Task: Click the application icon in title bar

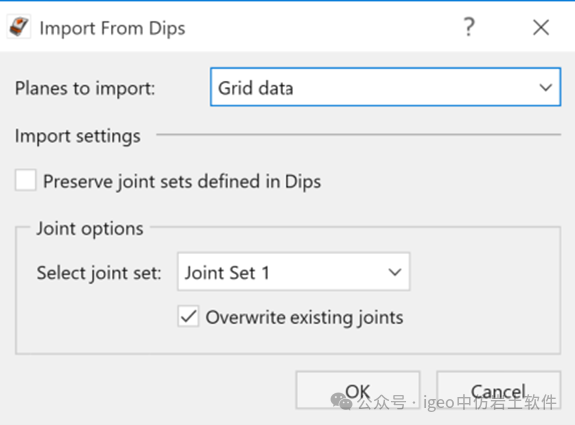Action: [19, 27]
